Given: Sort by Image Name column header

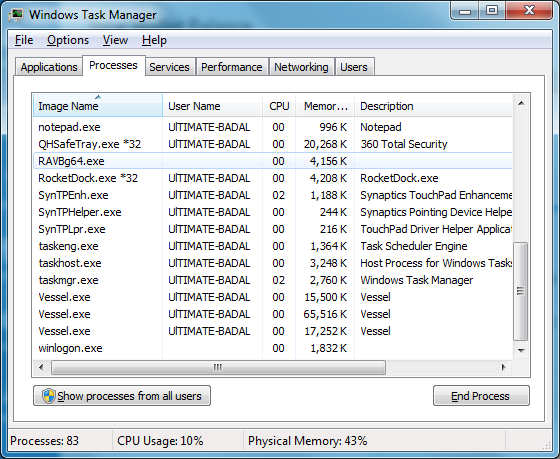Looking at the screenshot, I should (98, 106).
